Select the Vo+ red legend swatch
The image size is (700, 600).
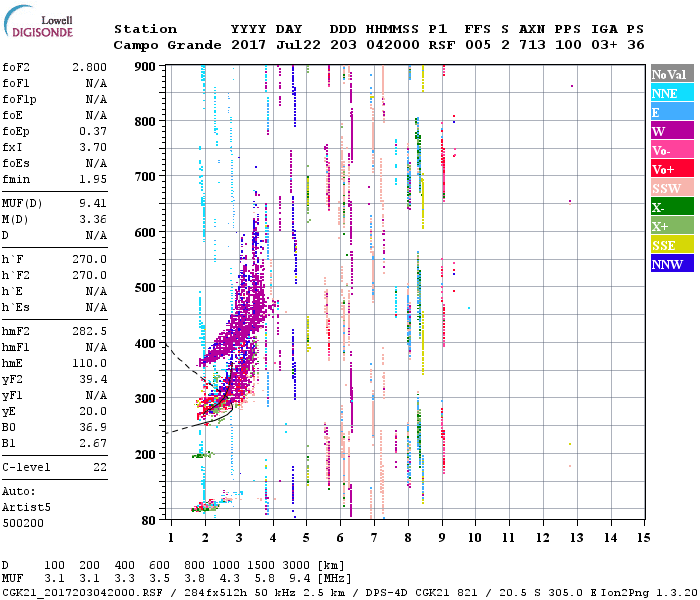pos(671,169)
